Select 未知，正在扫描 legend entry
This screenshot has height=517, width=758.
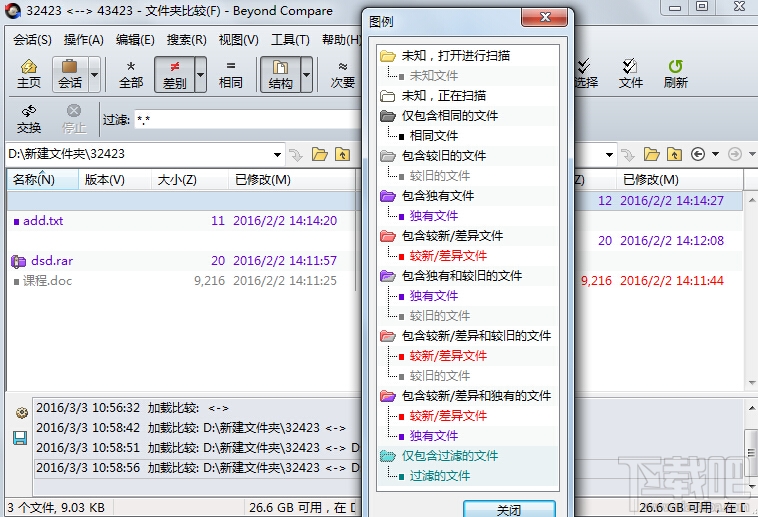tap(443, 96)
